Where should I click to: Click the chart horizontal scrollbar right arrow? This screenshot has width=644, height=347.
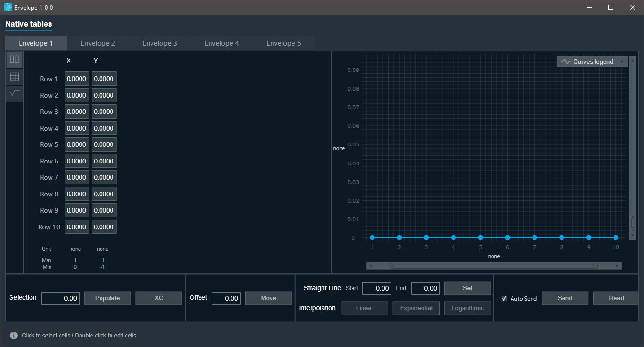pos(617,265)
